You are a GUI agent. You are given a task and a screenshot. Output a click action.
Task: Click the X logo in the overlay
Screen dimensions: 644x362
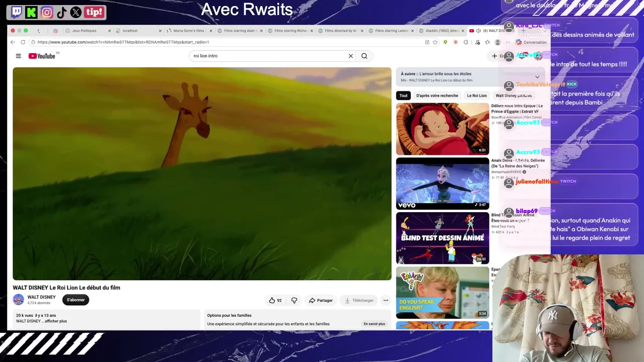[x=76, y=12]
